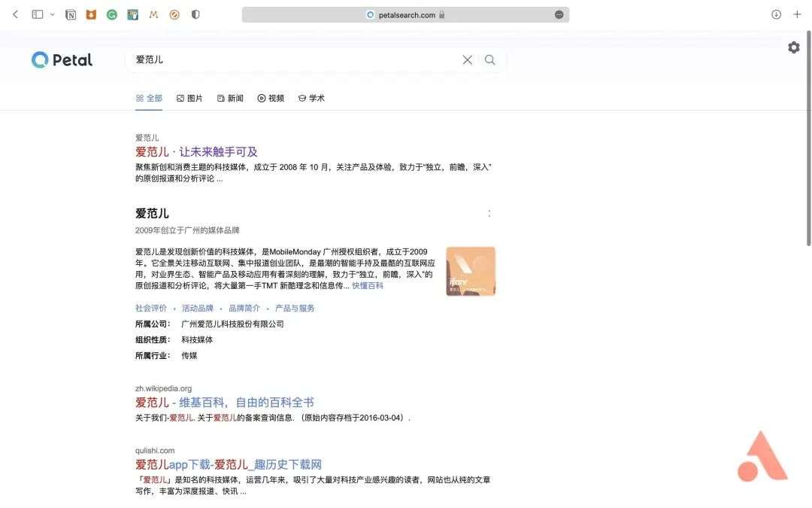Focus the search box containing 爱范儿
This screenshot has width=812, height=508.
(295, 59)
